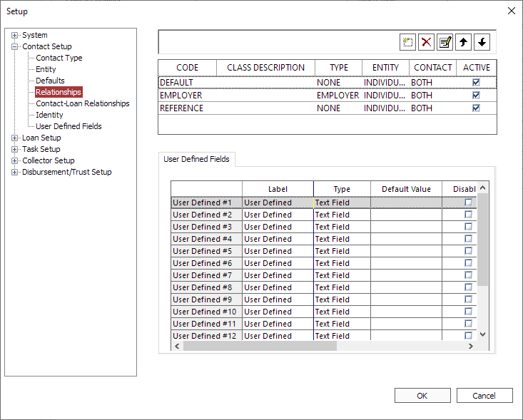Image resolution: width=523 pixels, height=420 pixels.
Task: Click the Loan Setup tree label
Action: (41, 138)
